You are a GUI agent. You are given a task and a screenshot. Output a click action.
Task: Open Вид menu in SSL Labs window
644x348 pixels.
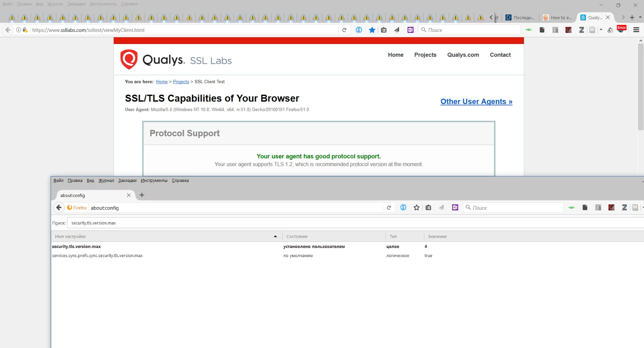(39, 4)
